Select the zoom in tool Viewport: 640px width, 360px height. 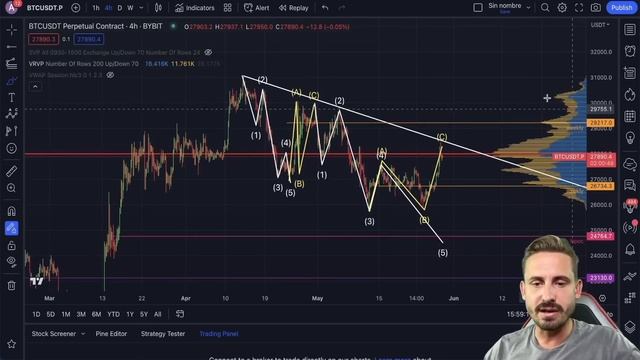[x=11, y=188]
